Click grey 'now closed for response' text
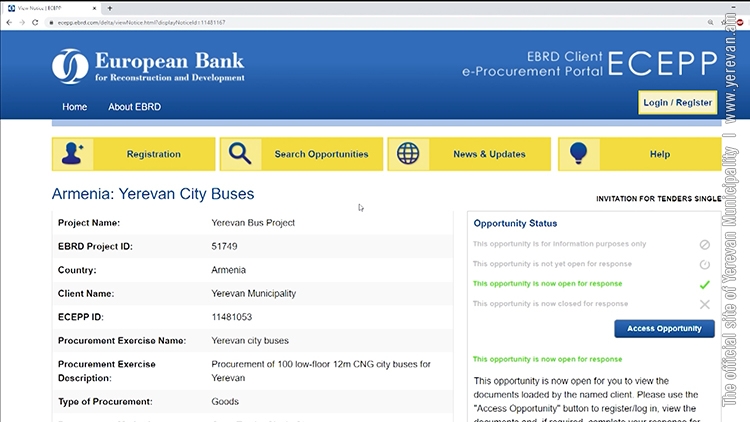The image size is (750, 422). pos(551,304)
